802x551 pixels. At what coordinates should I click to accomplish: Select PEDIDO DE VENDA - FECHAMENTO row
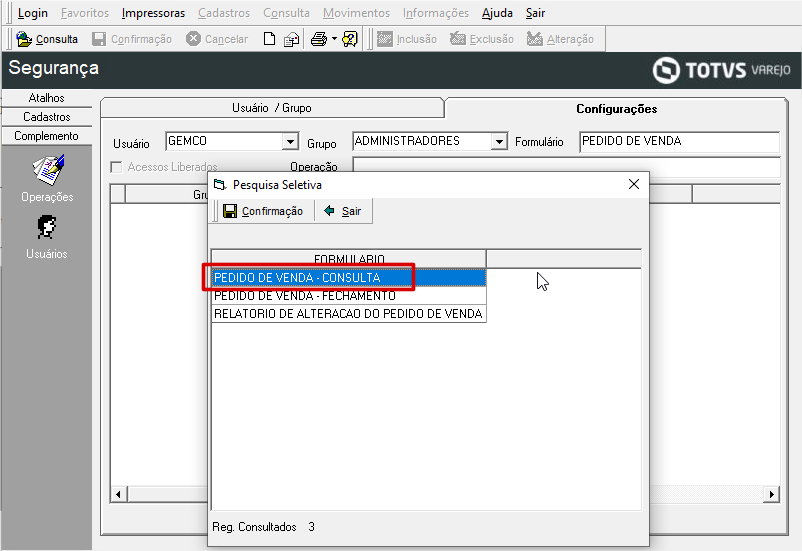(349, 296)
